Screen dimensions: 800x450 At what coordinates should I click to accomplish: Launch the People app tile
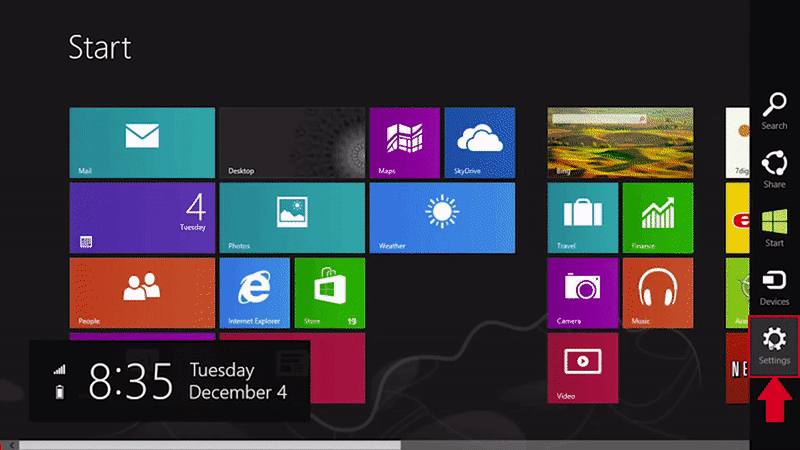[142, 292]
